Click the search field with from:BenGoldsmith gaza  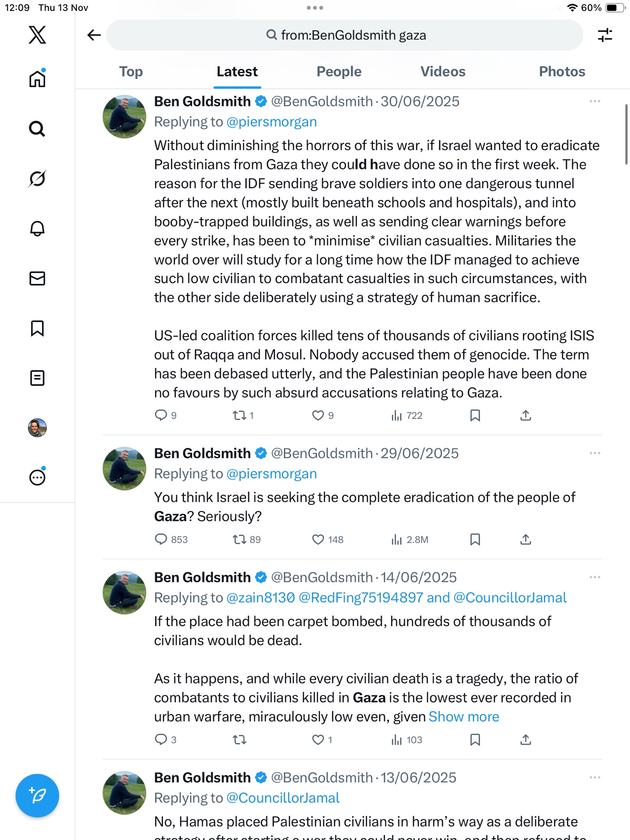tap(344, 35)
